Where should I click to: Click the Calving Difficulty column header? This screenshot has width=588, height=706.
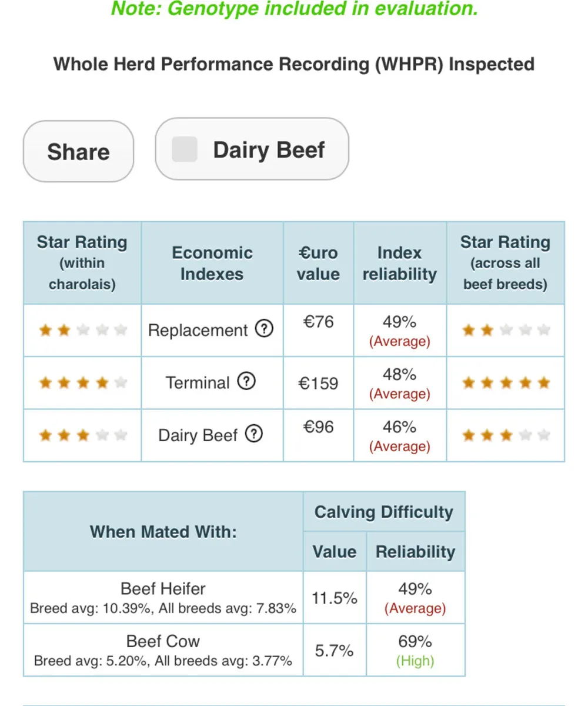point(383,512)
